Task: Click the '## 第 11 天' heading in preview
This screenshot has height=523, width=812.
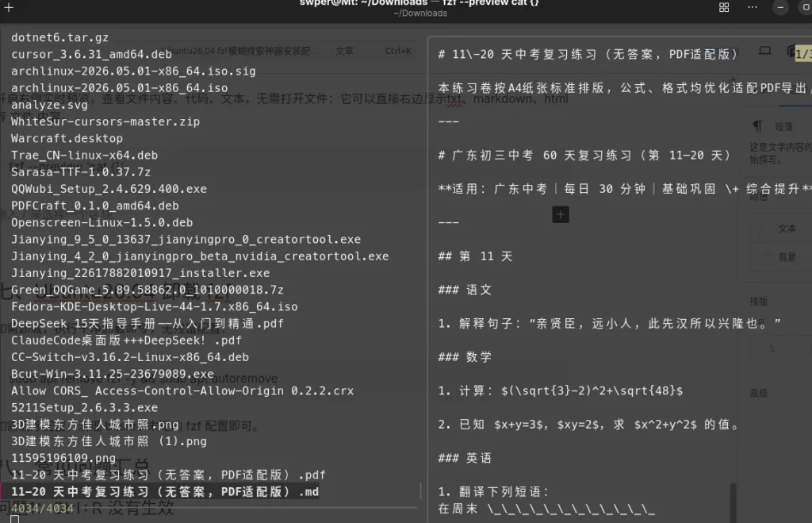Action: point(475,256)
